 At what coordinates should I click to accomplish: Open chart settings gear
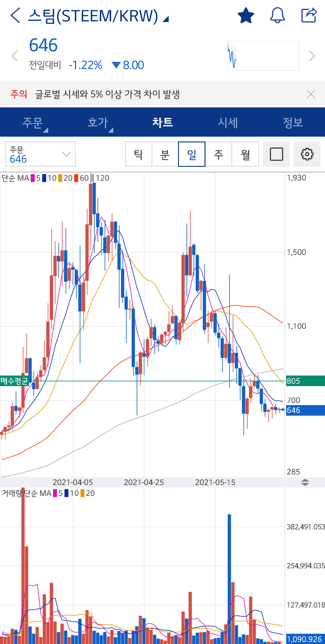click(307, 154)
